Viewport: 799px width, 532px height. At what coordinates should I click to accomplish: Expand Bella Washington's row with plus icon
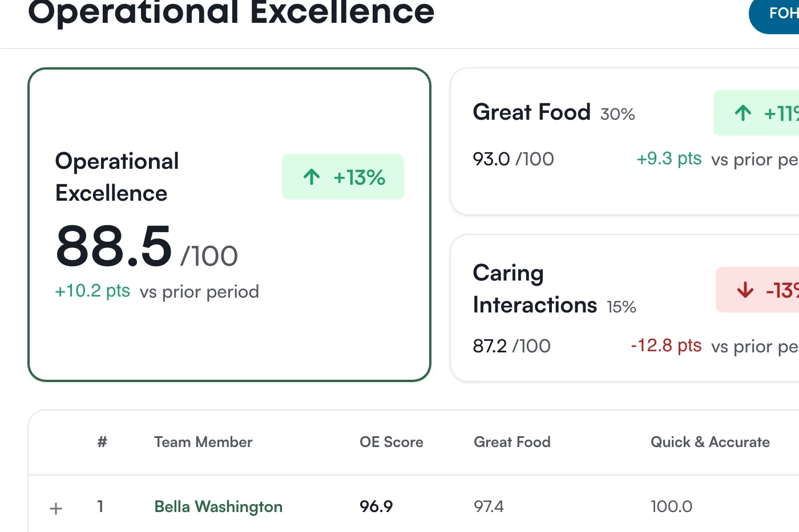click(x=56, y=508)
